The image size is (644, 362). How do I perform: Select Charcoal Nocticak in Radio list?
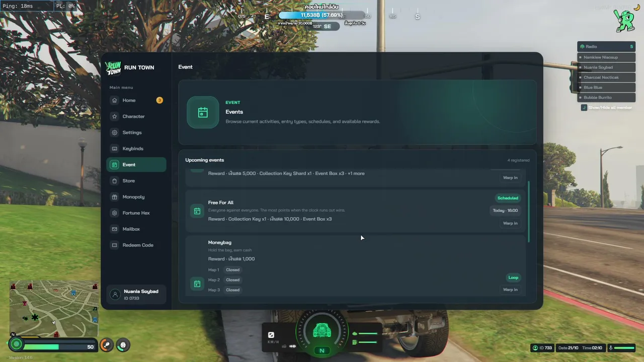pos(606,77)
